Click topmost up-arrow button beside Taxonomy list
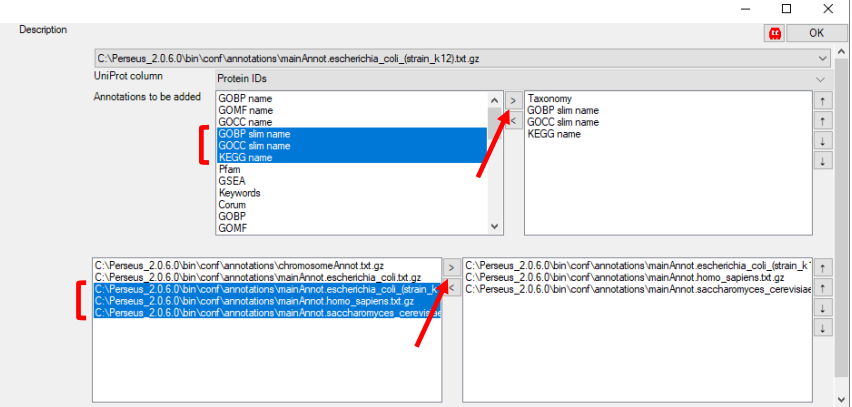The height and width of the screenshot is (407, 852). (823, 101)
